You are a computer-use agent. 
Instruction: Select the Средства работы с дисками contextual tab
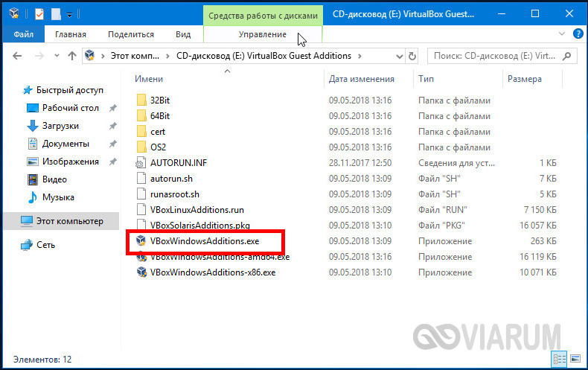(x=263, y=16)
